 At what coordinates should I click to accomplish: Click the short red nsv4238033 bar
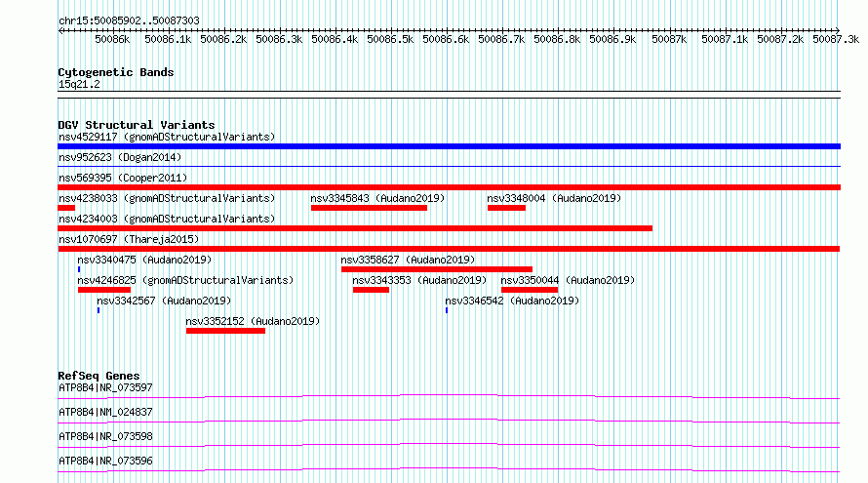click(x=66, y=208)
